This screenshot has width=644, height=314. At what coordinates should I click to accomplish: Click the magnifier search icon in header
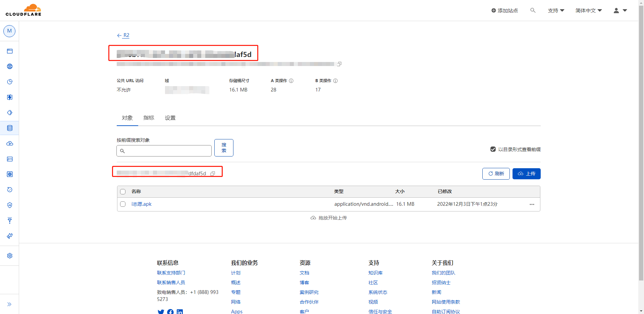[533, 10]
